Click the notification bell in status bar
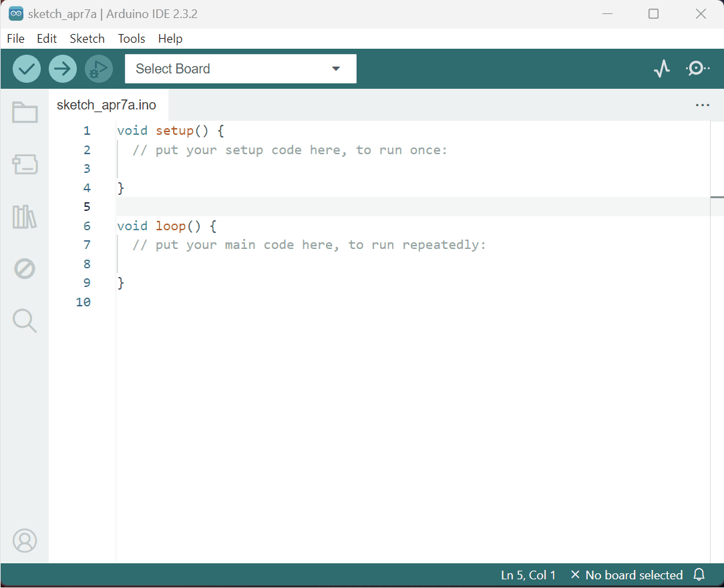The height and width of the screenshot is (588, 724). coord(699,575)
